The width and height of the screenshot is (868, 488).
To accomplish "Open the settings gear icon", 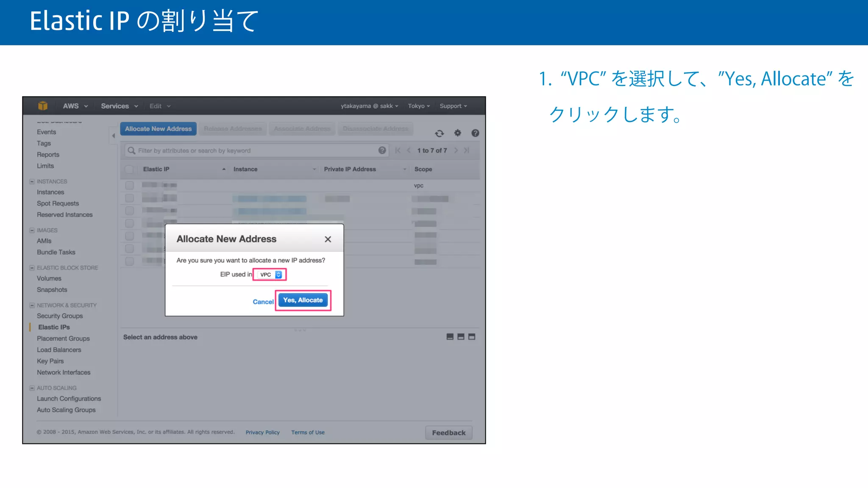I will tap(458, 133).
